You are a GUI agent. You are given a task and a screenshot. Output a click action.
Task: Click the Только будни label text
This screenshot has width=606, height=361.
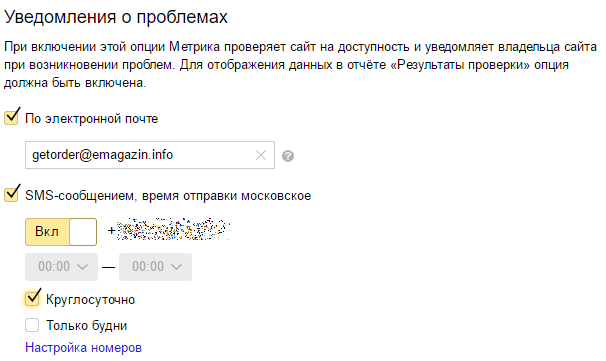[x=87, y=325]
